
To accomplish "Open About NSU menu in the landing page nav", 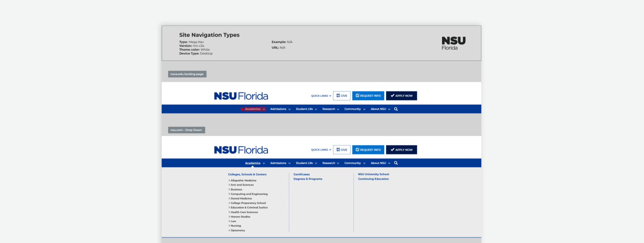I will coord(380,109).
